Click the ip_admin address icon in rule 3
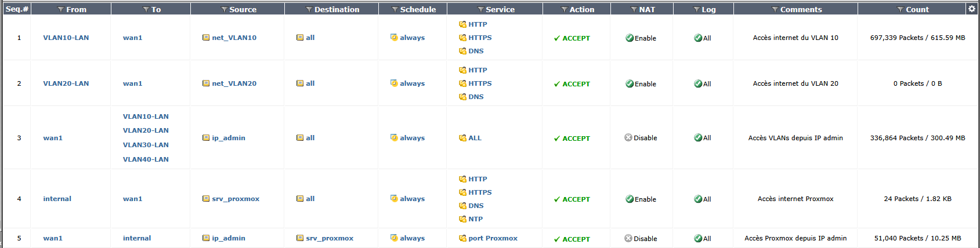The image size is (980, 248). click(x=206, y=138)
